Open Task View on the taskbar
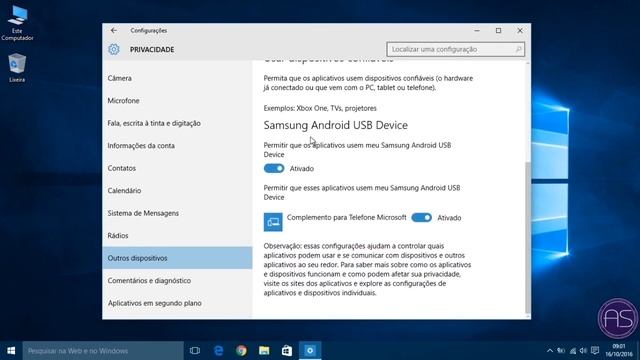 [195, 351]
